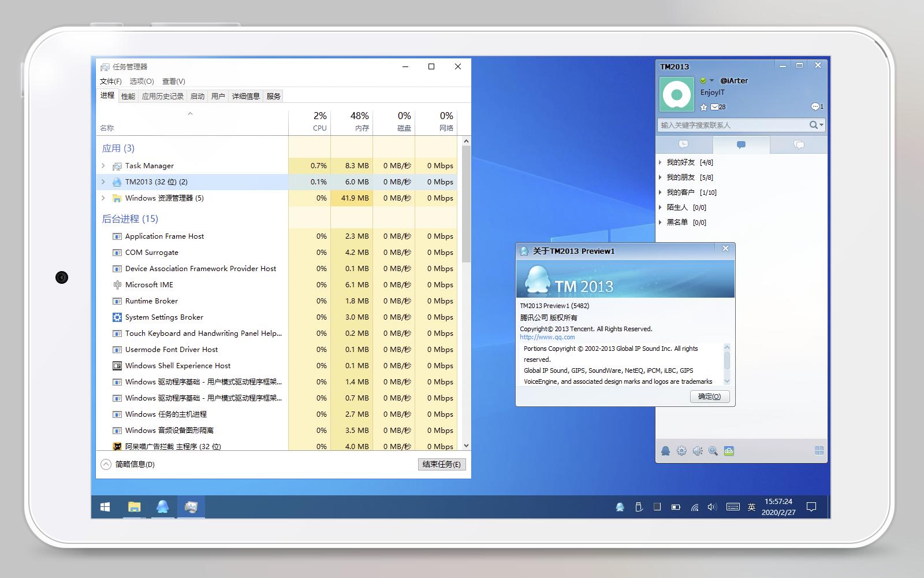Switch to the 性能 tab
This screenshot has width=924, height=578.
pyautogui.click(x=128, y=97)
